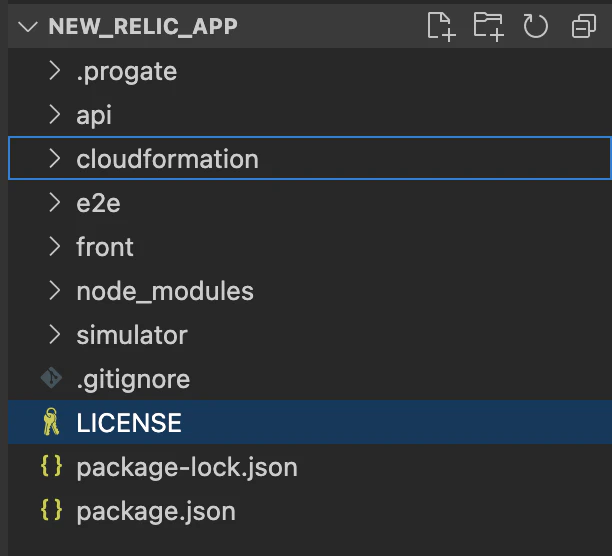Open the LICENSE file
This screenshot has width=612, height=556.
[129, 423]
